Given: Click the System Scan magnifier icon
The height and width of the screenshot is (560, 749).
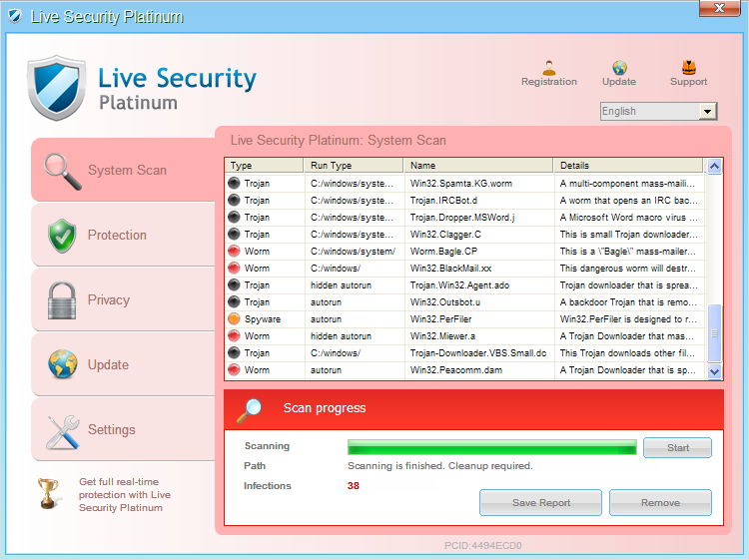Looking at the screenshot, I should 62,171.
